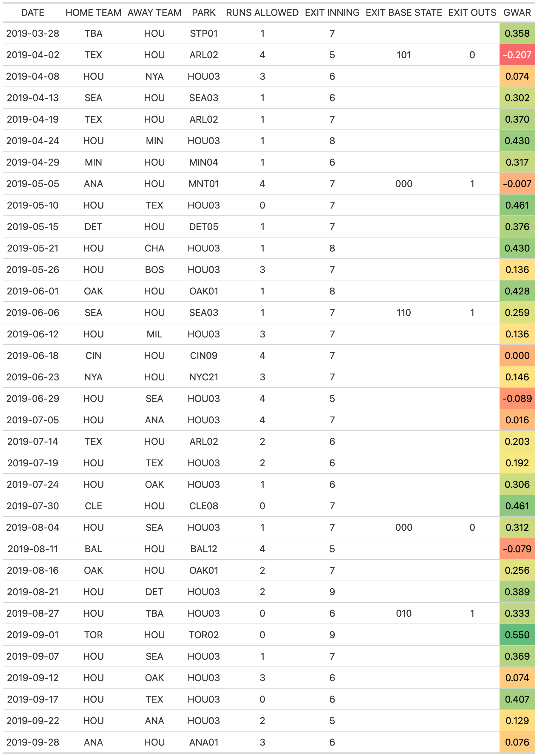Select the EXIT BASE STATE header
Image resolution: width=538 pixels, height=756 pixels.
403,13
